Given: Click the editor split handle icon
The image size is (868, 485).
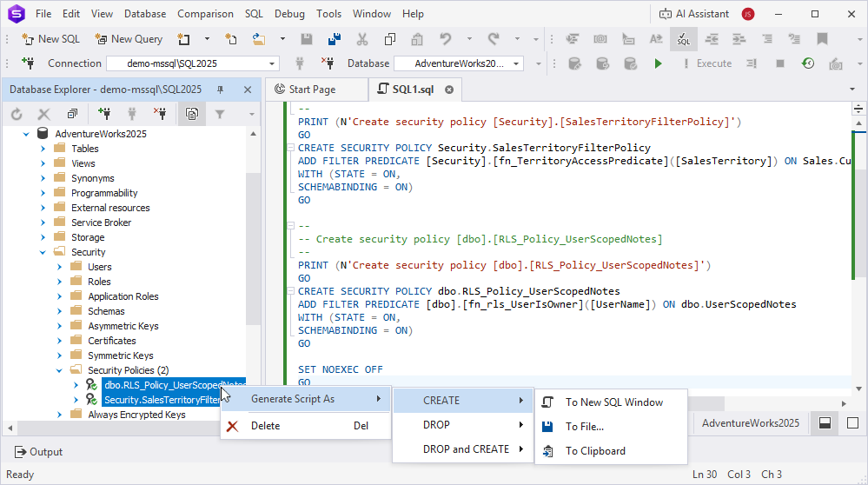Looking at the screenshot, I should coord(858,109).
